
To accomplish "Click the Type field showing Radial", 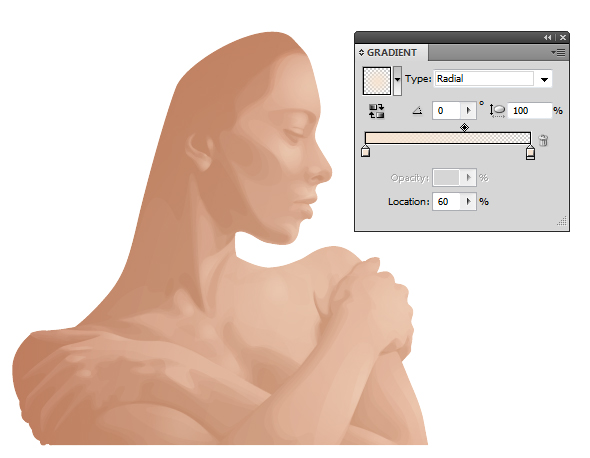I will pos(485,79).
